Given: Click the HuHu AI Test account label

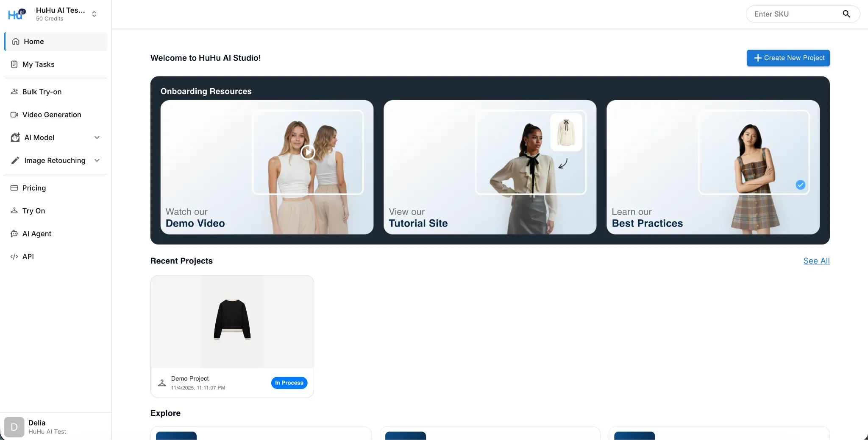Looking at the screenshot, I should 47,432.
